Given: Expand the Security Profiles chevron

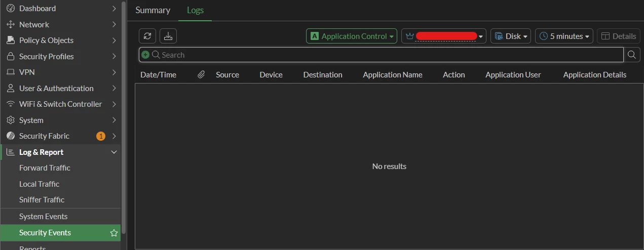Looking at the screenshot, I should coord(114,56).
